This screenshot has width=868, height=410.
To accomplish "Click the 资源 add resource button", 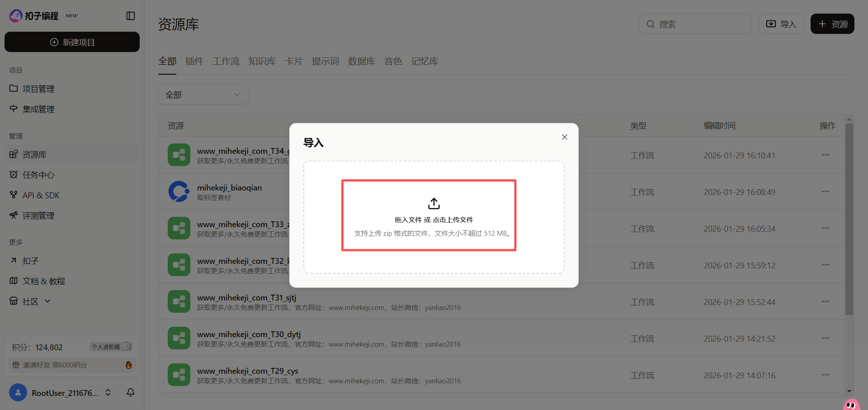I will [x=832, y=24].
